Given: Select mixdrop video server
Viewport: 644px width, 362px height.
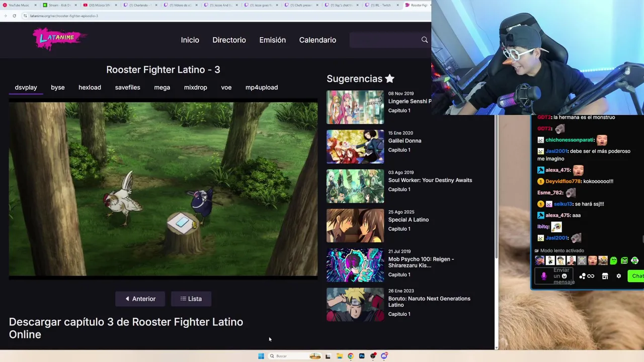Looking at the screenshot, I should coord(195,87).
